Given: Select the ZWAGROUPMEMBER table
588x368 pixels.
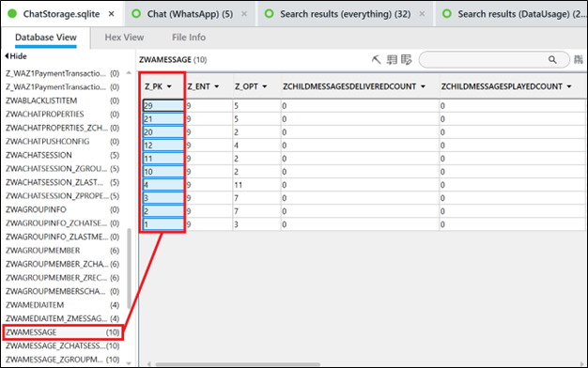Looking at the screenshot, I should 63,251.
